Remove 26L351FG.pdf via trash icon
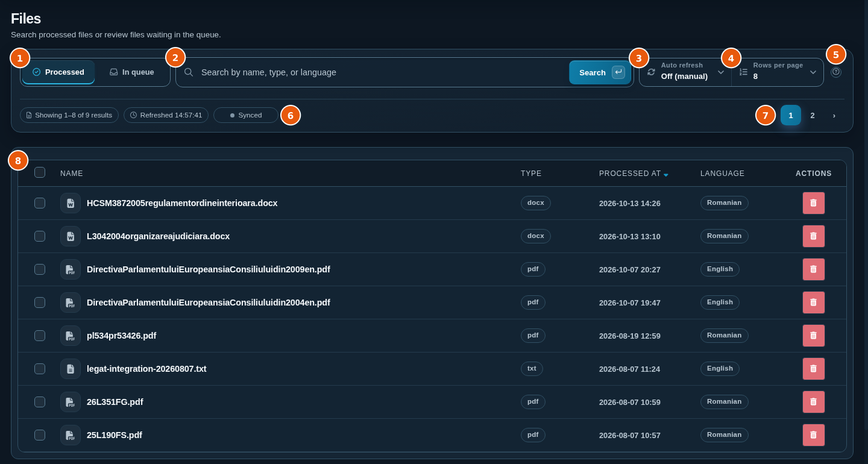The width and height of the screenshot is (868, 464). [x=813, y=402]
